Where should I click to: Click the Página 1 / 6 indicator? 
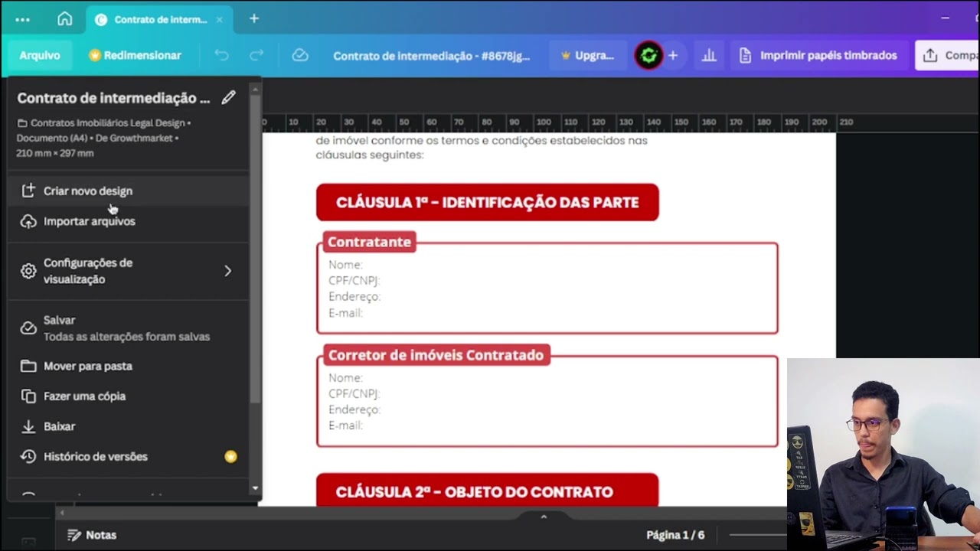click(x=675, y=535)
